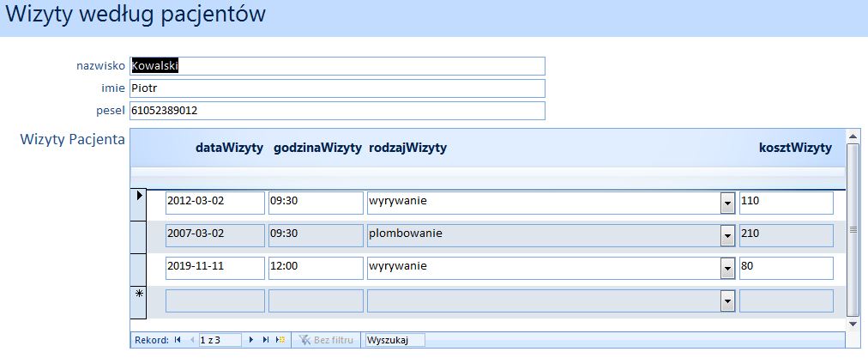The image size is (868, 358).
Task: Go to the previous record
Action: (x=191, y=340)
